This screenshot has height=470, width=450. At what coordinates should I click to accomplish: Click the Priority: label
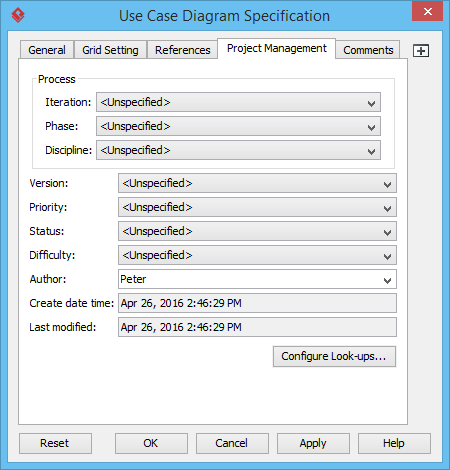point(48,207)
